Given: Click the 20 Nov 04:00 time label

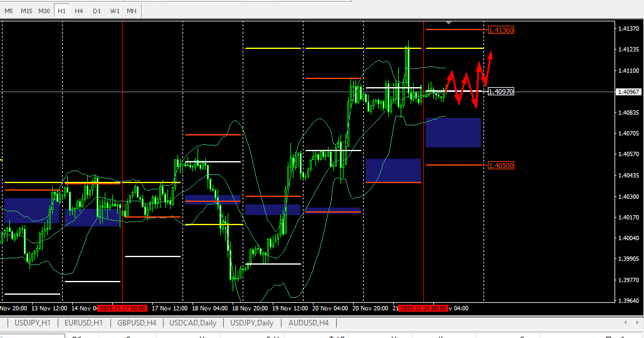Looking at the screenshot, I should coord(330,309).
